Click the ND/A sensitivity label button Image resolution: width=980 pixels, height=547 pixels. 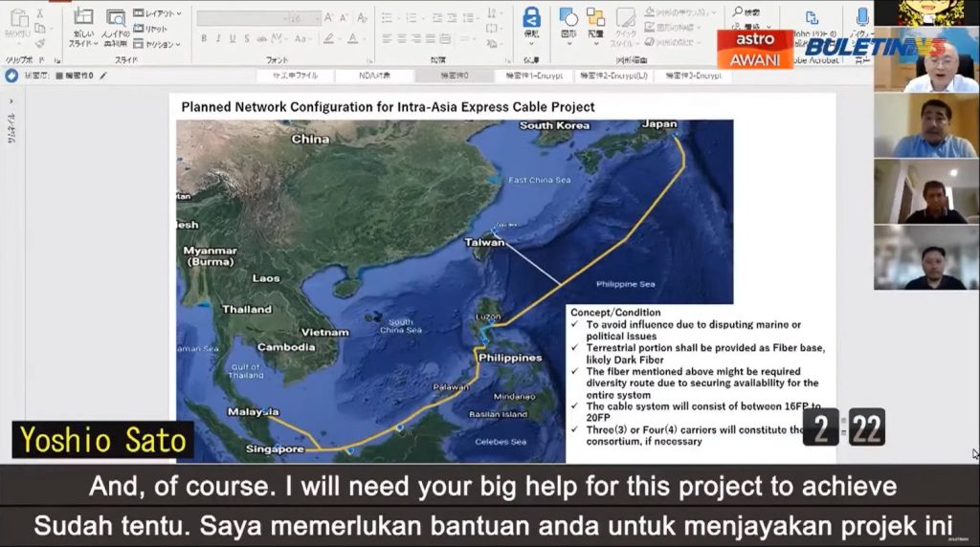tap(374, 76)
